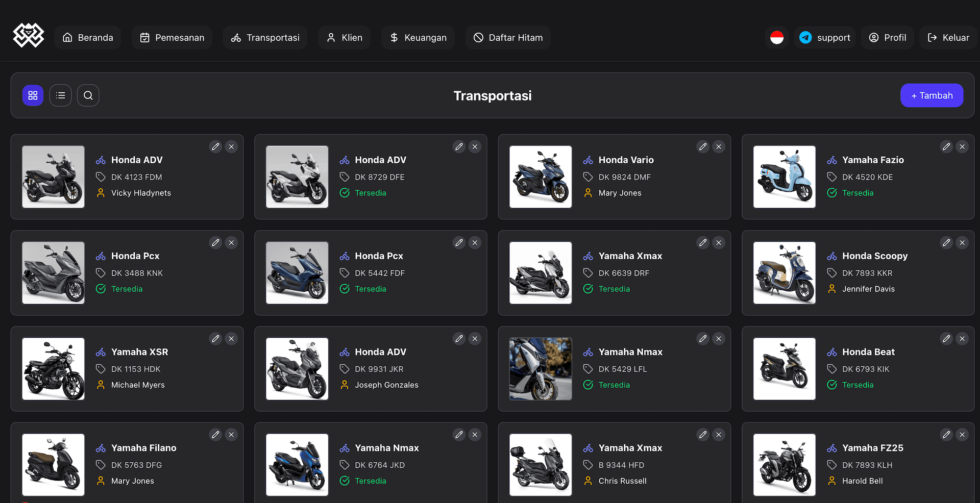This screenshot has height=503, width=980.
Task: Open the Beranda menu
Action: 88,38
